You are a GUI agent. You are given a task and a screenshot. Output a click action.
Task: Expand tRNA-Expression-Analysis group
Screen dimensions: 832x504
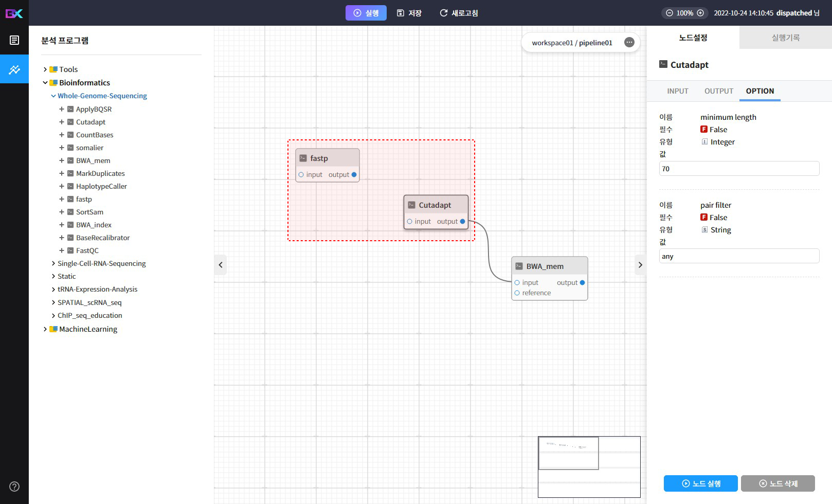click(x=53, y=290)
